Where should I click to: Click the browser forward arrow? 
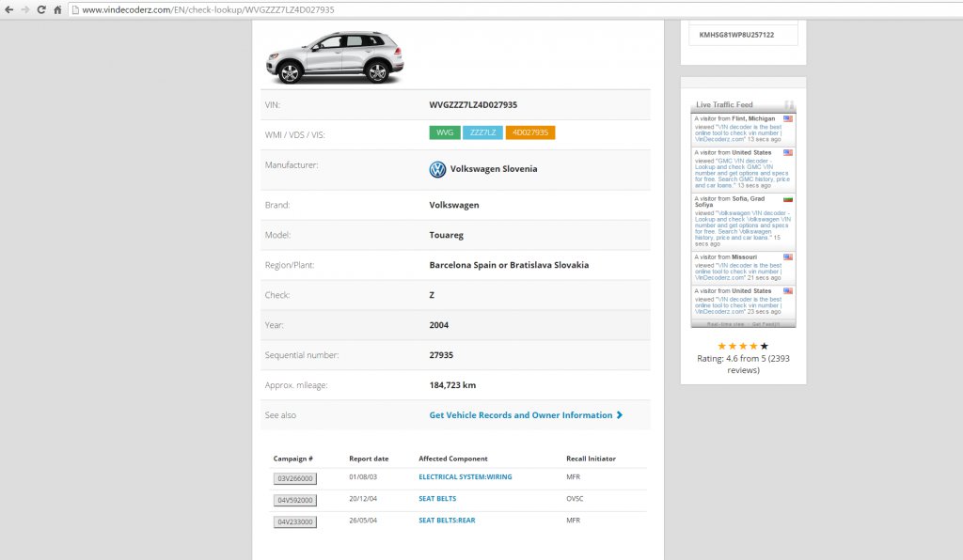[x=25, y=9]
